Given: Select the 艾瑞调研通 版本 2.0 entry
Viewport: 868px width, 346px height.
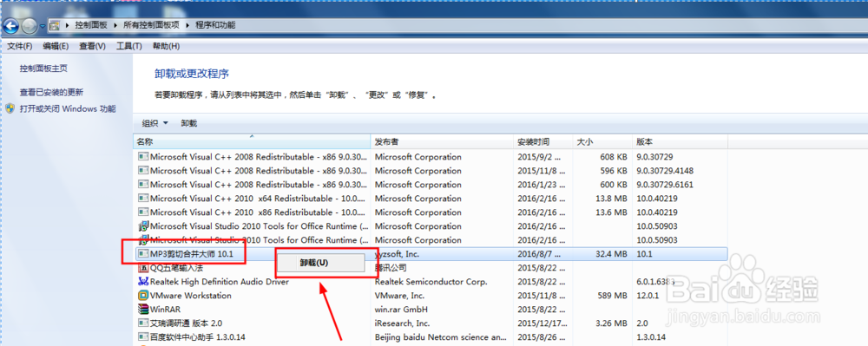Looking at the screenshot, I should 186,323.
